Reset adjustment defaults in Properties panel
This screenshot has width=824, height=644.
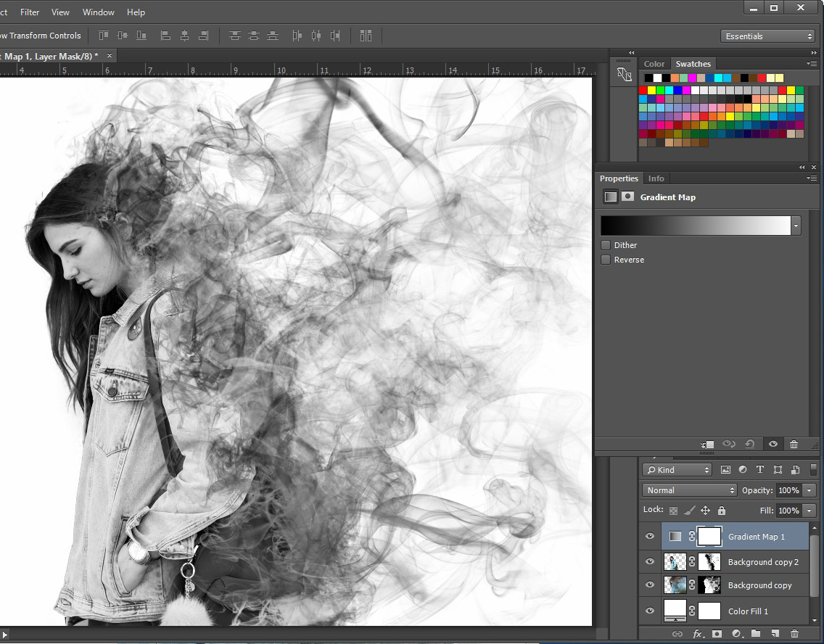(751, 445)
